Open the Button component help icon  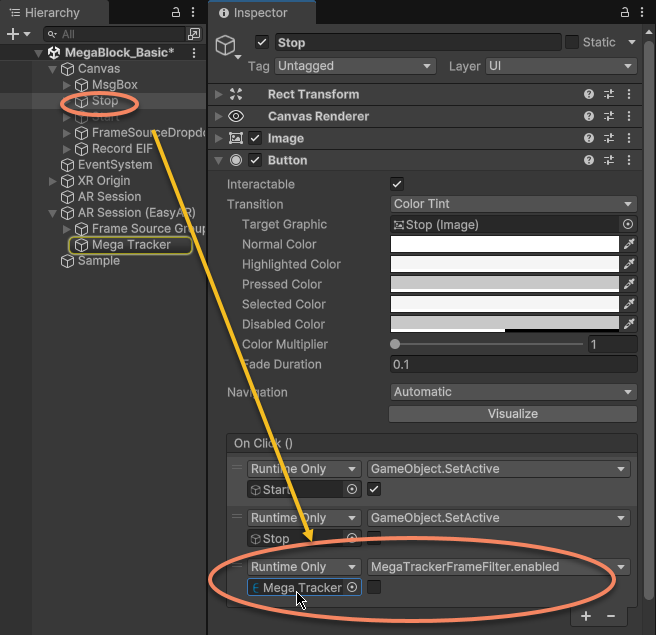click(589, 160)
